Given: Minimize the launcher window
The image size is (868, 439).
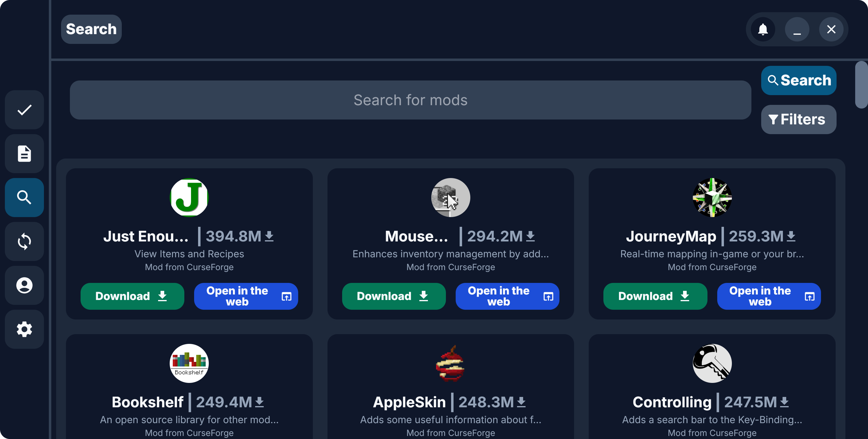Looking at the screenshot, I should point(797,29).
